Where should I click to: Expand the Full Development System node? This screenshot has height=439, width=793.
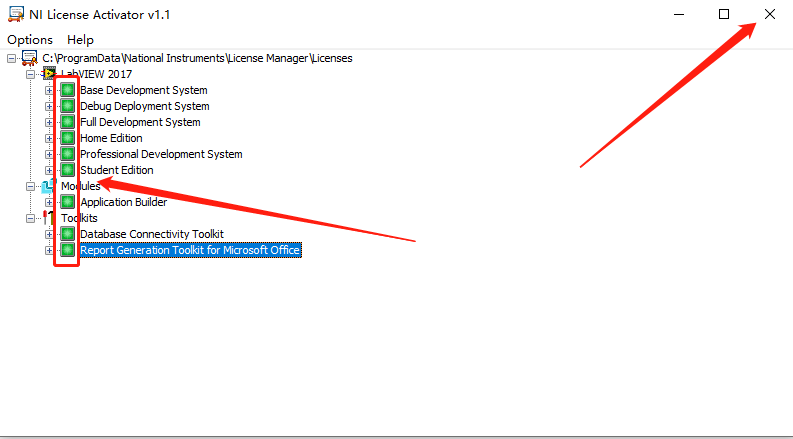coord(49,122)
